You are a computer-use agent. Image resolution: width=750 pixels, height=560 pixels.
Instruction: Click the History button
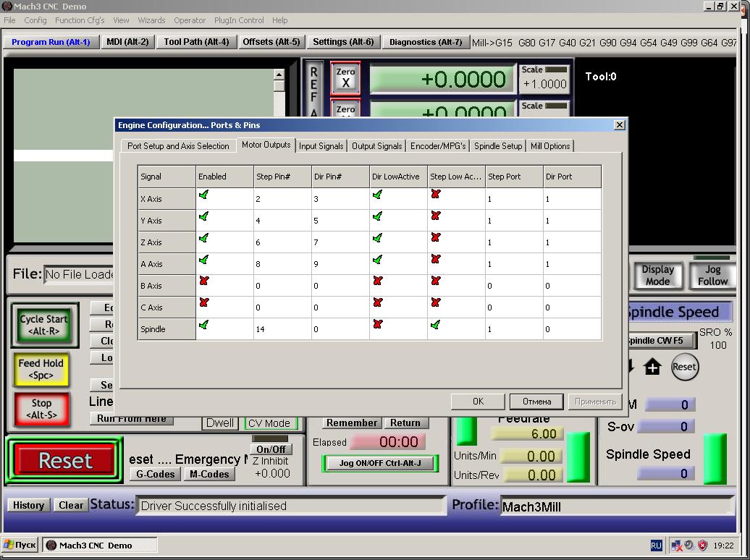click(28, 505)
